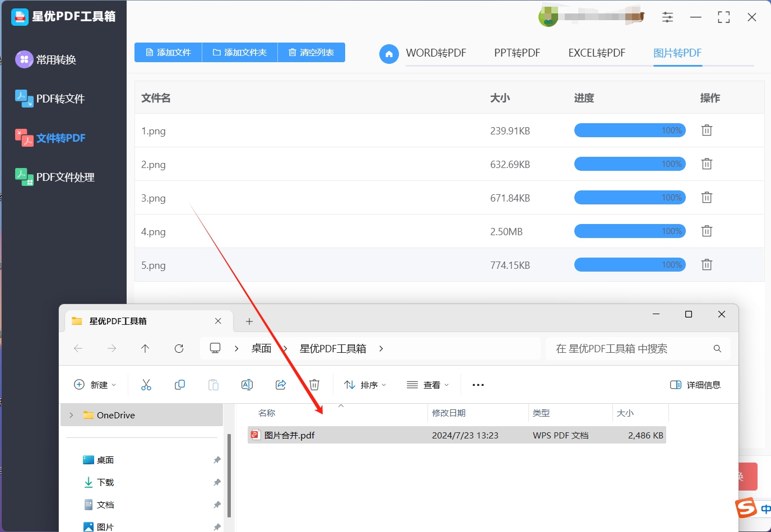Image resolution: width=771 pixels, height=532 pixels.
Task: Go up one folder level in Explorer
Action: (x=145, y=348)
